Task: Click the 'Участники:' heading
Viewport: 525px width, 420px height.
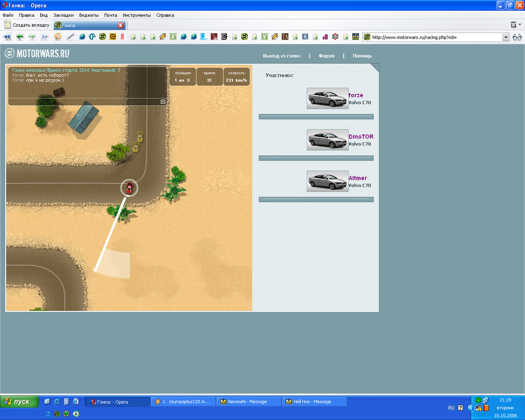Action: 279,75
